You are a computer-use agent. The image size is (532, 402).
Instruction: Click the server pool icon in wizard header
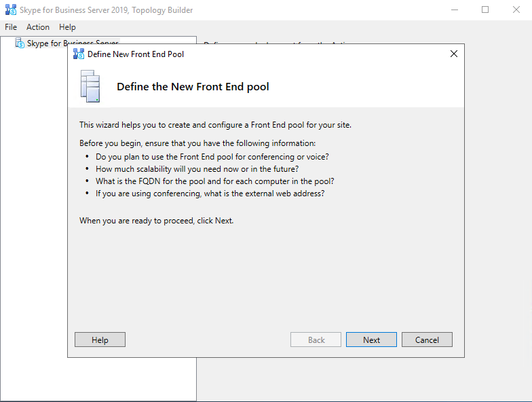tap(90, 86)
